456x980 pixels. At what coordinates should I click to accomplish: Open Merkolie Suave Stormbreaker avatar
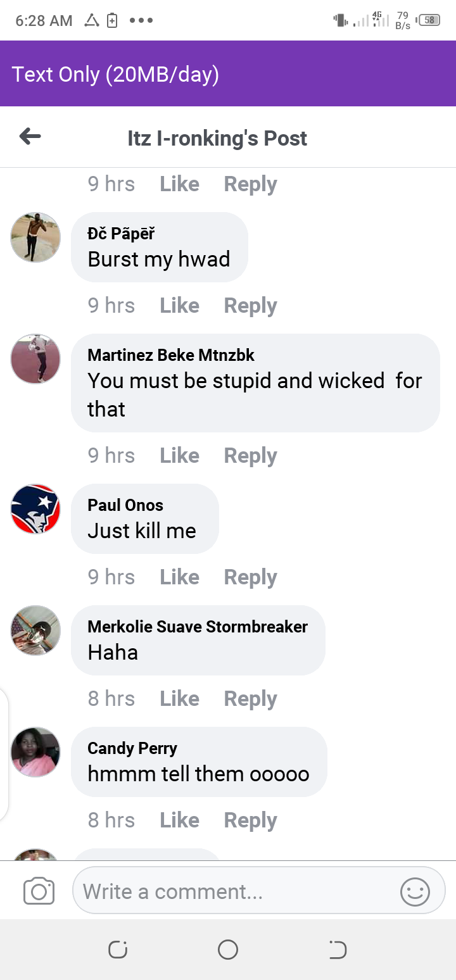(x=35, y=631)
